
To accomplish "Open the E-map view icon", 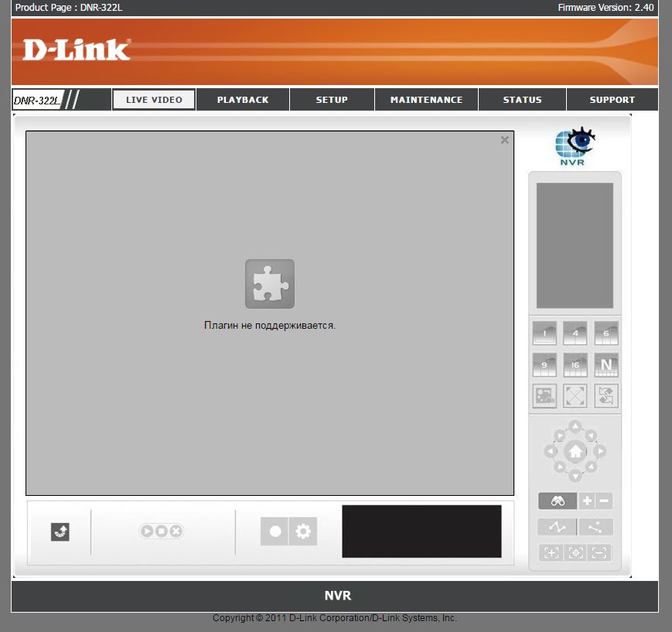I will (x=544, y=396).
